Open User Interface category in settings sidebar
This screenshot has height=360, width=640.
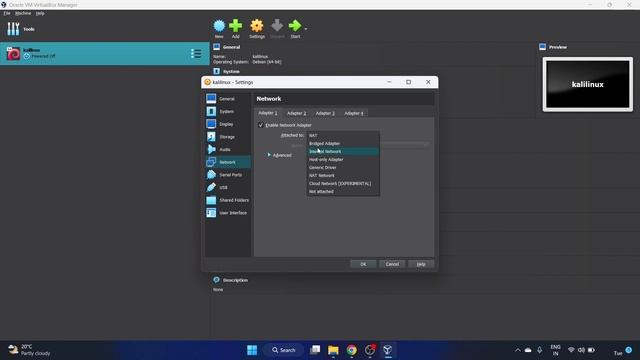point(228,213)
